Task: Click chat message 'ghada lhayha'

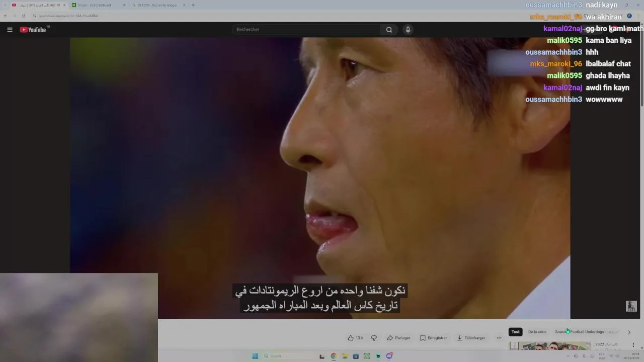Action: coord(608,76)
